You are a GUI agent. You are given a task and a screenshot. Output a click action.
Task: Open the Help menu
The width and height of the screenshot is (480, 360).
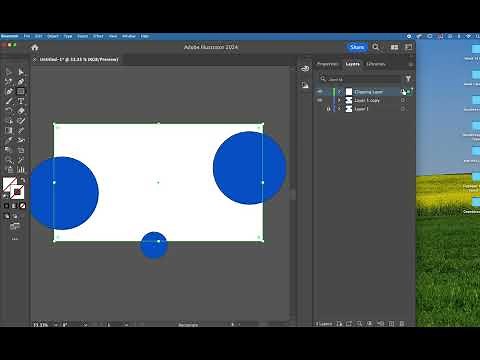144,36
